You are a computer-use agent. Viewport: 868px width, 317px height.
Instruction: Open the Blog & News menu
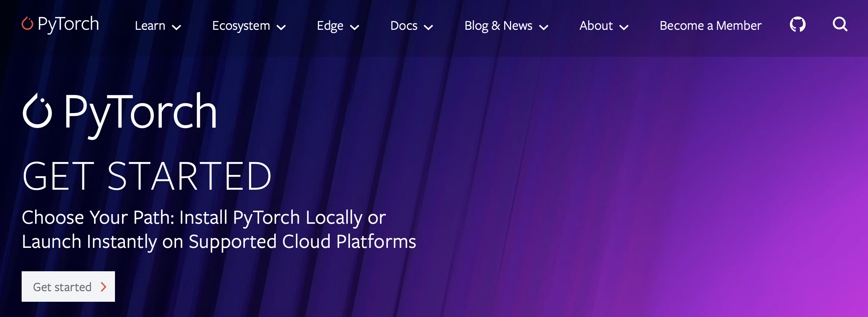point(499,26)
